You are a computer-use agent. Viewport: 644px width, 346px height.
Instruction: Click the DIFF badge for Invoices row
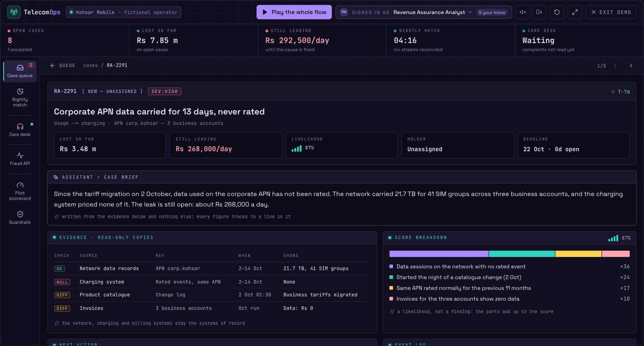tap(62, 308)
